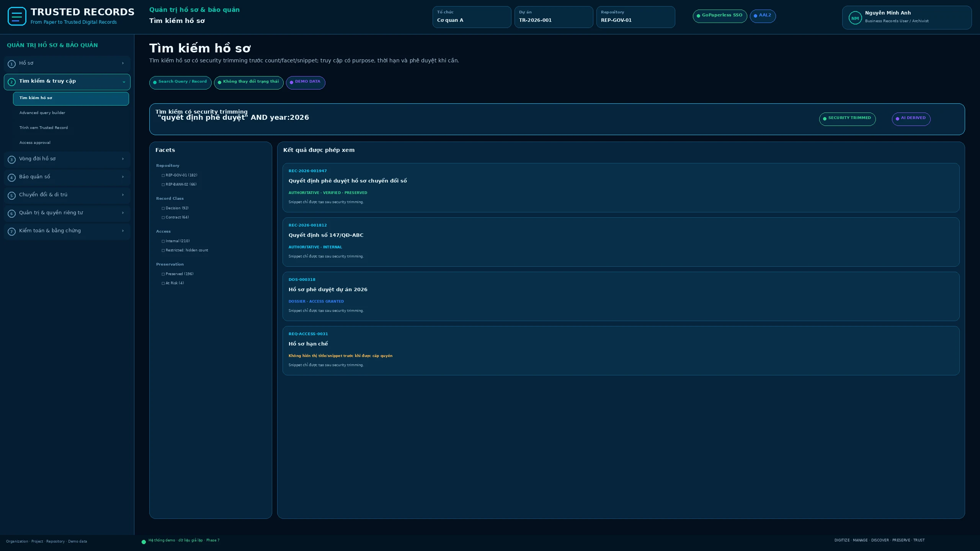Viewport: 980px width, 551px height.
Task: Select Tìm kiếm hồ sơ submenu item
Action: click(71, 98)
